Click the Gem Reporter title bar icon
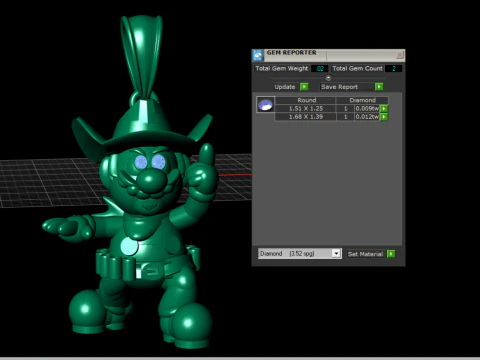The image size is (480, 360). [x=258, y=55]
